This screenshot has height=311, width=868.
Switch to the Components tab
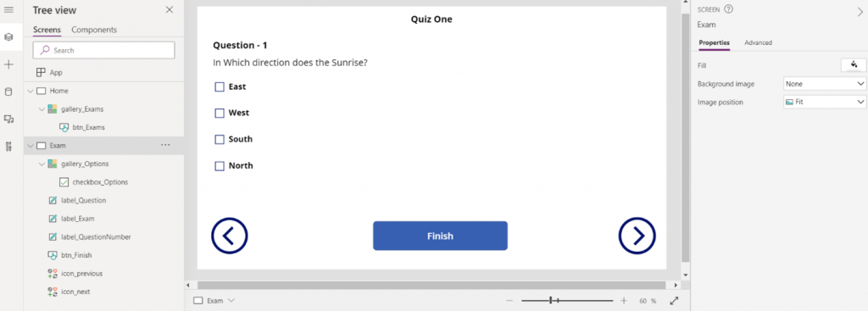tap(94, 30)
